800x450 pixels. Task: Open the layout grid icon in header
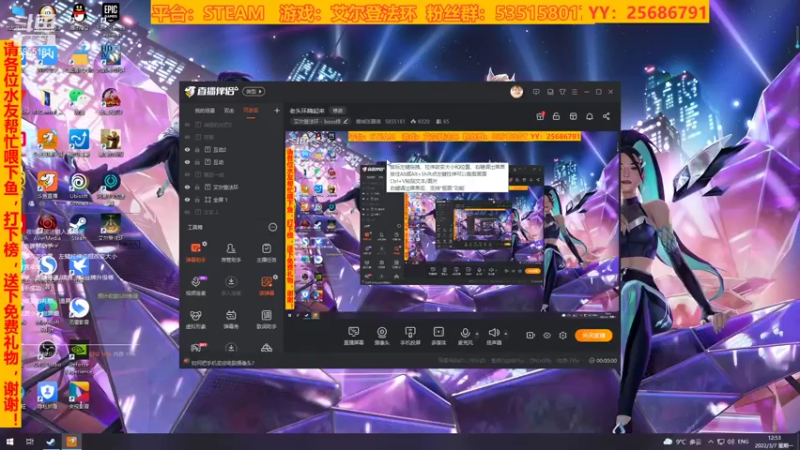(573, 116)
